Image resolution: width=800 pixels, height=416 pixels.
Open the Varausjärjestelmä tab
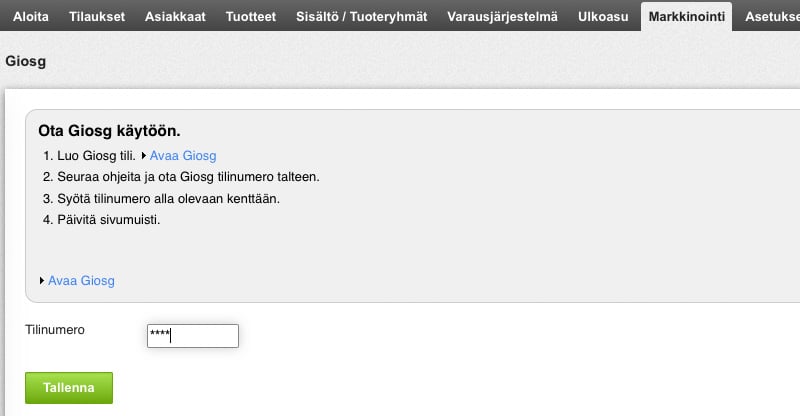[x=503, y=16]
